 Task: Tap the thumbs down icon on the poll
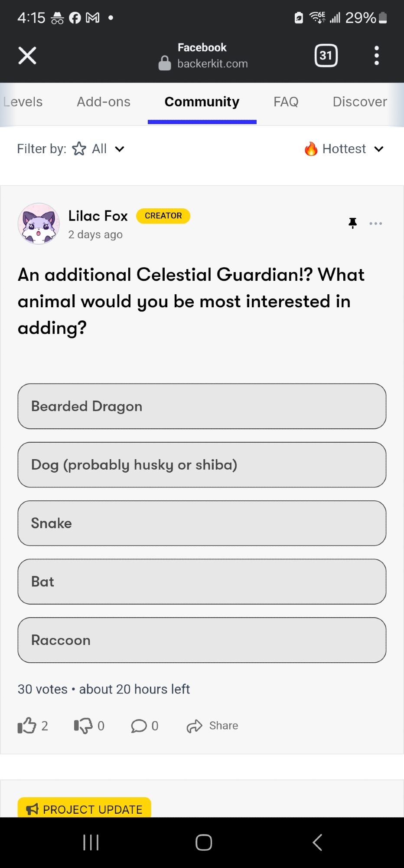coord(83,726)
